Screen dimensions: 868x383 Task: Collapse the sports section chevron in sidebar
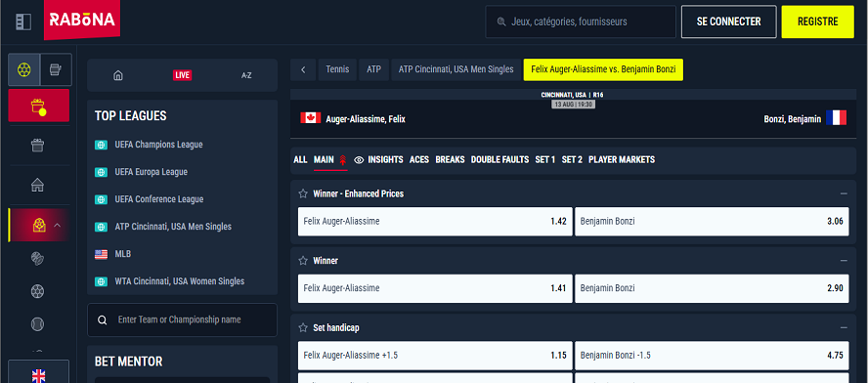click(57, 225)
